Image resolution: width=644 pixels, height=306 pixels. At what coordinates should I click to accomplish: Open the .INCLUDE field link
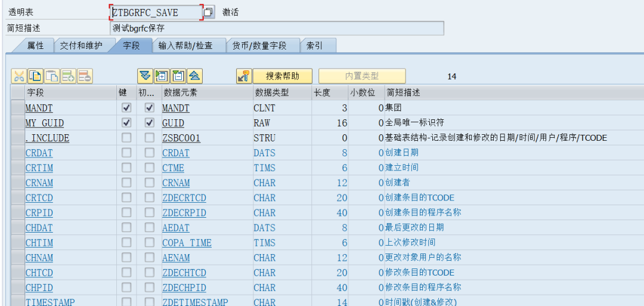pyautogui.click(x=47, y=138)
